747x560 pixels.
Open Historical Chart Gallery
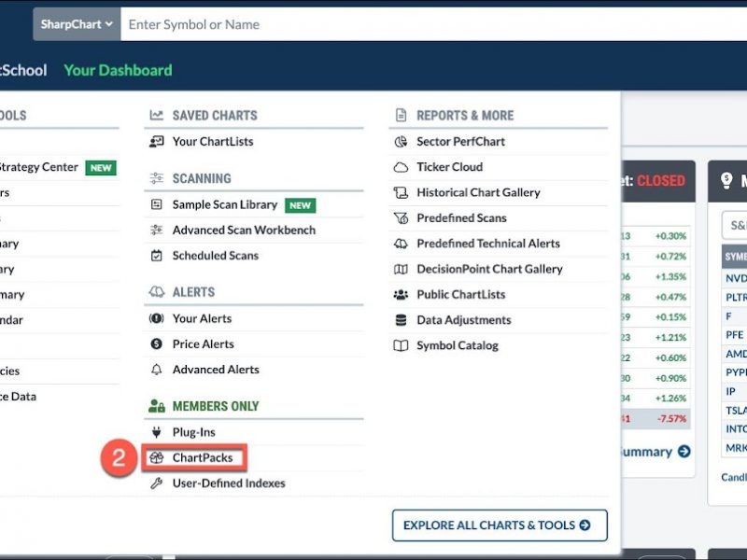click(x=478, y=192)
